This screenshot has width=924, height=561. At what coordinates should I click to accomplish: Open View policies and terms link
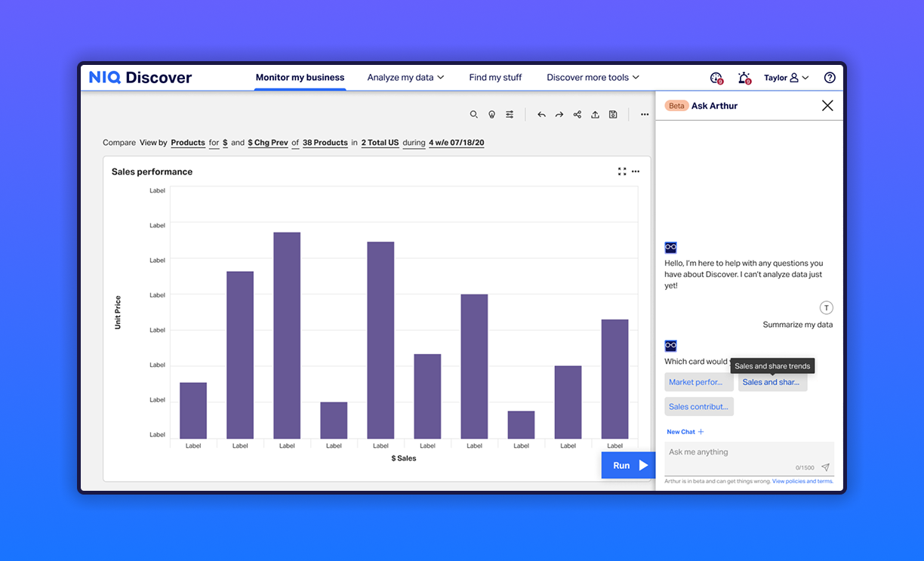point(802,481)
